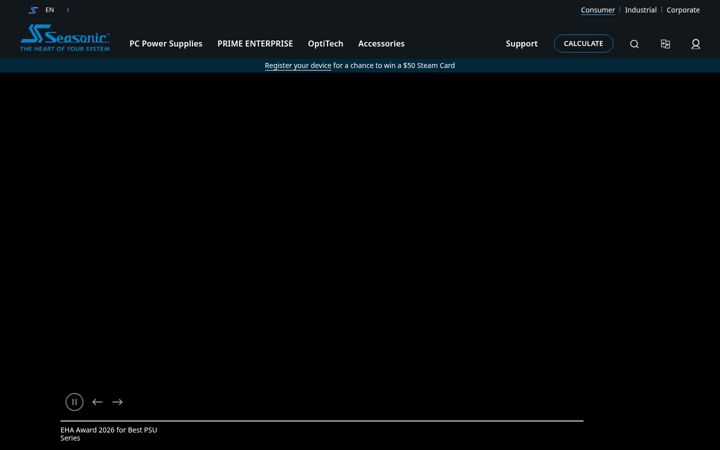Click the slide progress bar

pyautogui.click(x=322, y=421)
